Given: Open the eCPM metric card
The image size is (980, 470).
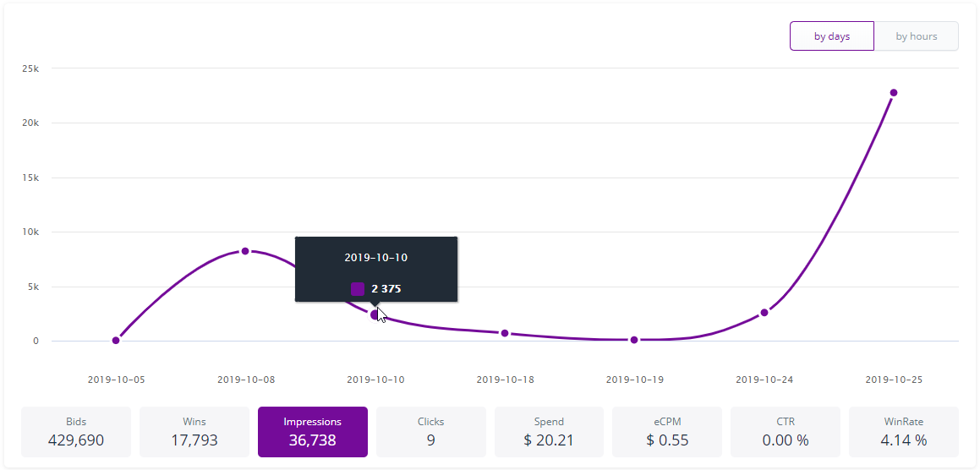Looking at the screenshot, I should click(x=667, y=431).
